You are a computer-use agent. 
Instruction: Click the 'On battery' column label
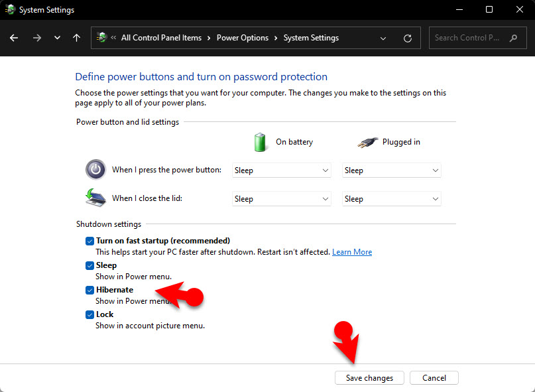coord(294,142)
